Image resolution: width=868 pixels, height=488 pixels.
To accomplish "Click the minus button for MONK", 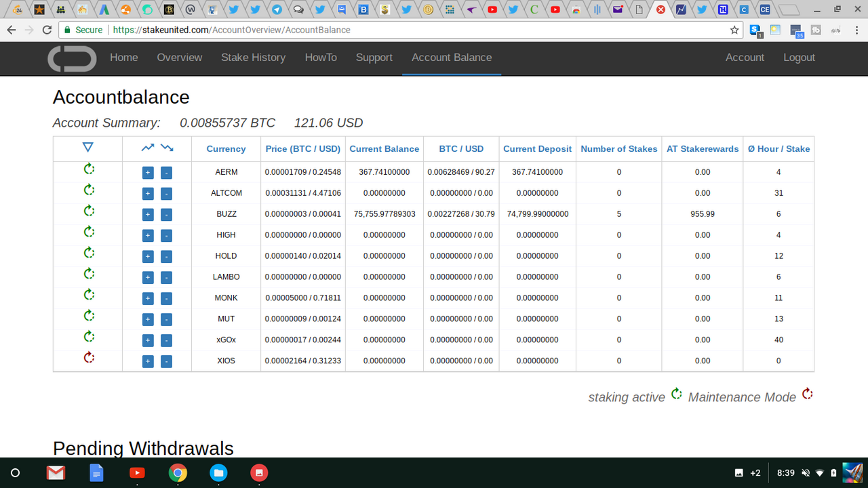I will click(x=166, y=299).
